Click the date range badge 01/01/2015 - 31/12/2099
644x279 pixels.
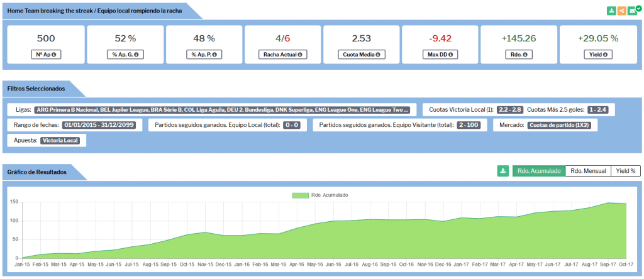(x=103, y=125)
